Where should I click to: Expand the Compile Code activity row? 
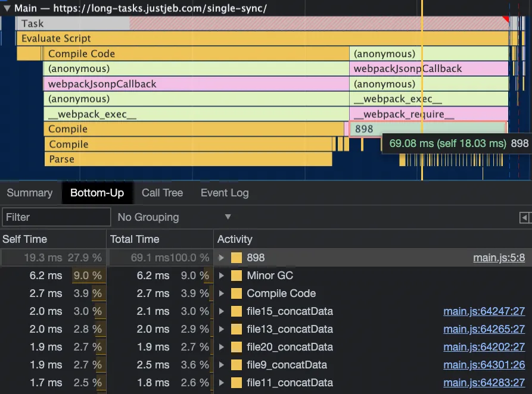tap(221, 293)
